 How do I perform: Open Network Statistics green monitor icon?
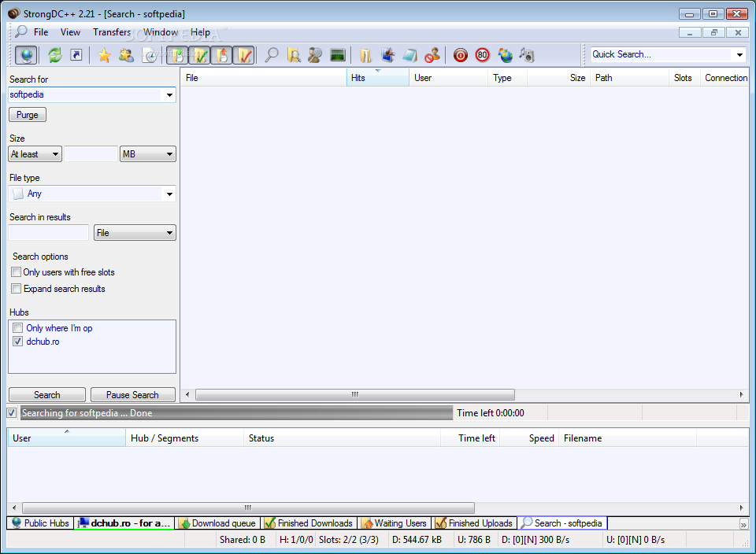(338, 55)
